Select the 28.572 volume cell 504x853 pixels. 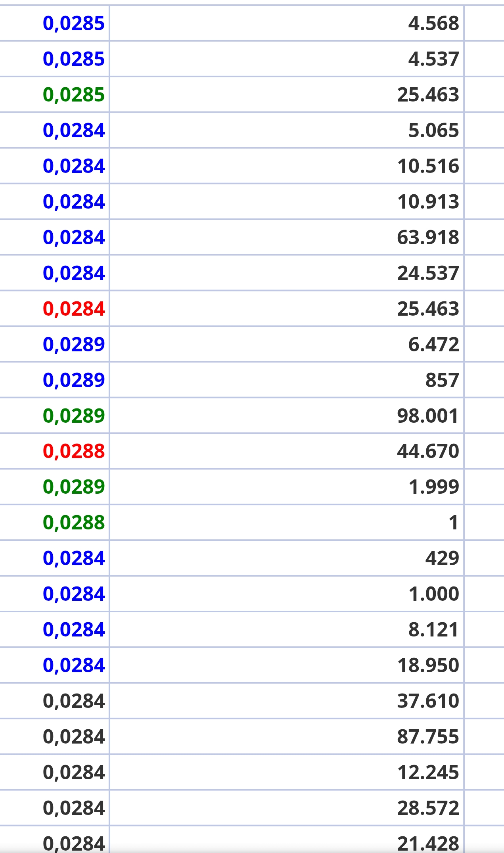287,808
